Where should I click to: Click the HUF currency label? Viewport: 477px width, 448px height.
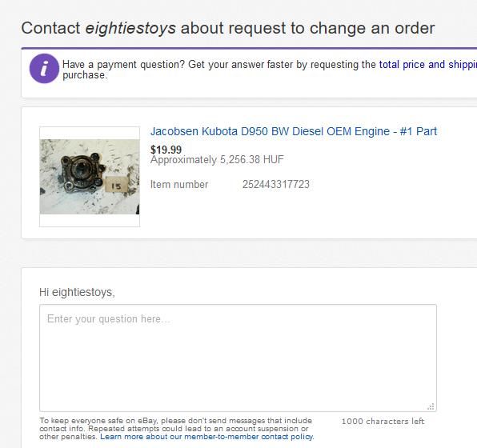pos(273,160)
